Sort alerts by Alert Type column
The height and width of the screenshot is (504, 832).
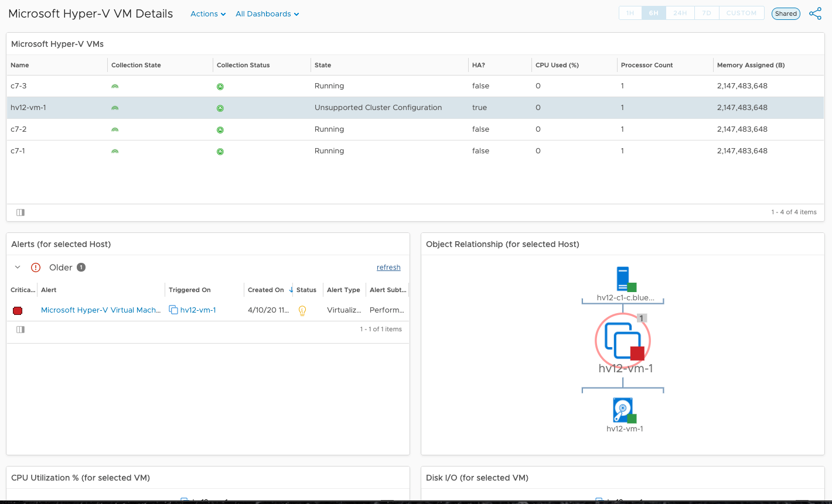click(x=343, y=290)
